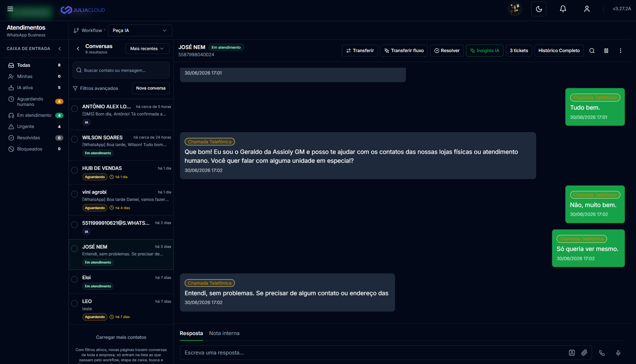Collapse the Caixa de Entrada sidebar
Image resolution: width=636 pixels, height=364 pixels.
tap(60, 49)
